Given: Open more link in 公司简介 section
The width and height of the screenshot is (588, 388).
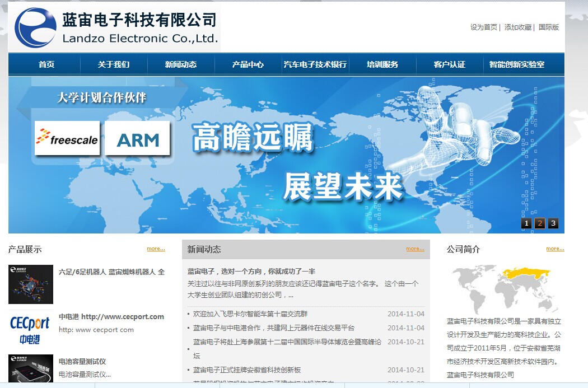Looking at the screenshot, I should [x=555, y=249].
